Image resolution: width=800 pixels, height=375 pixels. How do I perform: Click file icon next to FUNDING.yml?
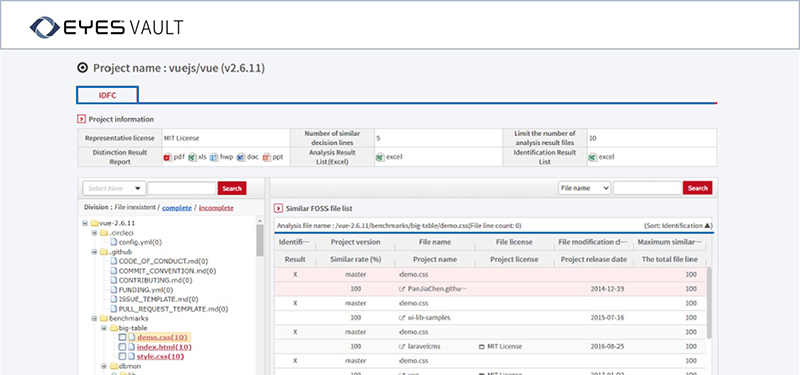point(113,290)
